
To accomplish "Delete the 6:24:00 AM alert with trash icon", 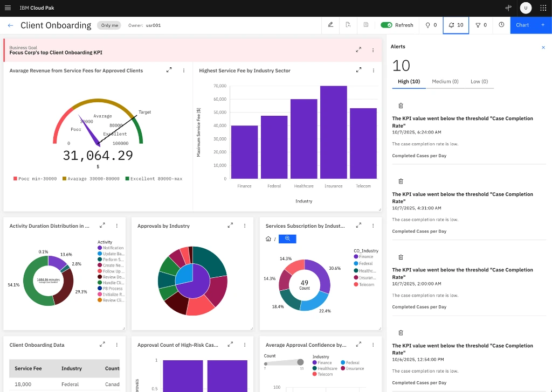I will (x=401, y=106).
